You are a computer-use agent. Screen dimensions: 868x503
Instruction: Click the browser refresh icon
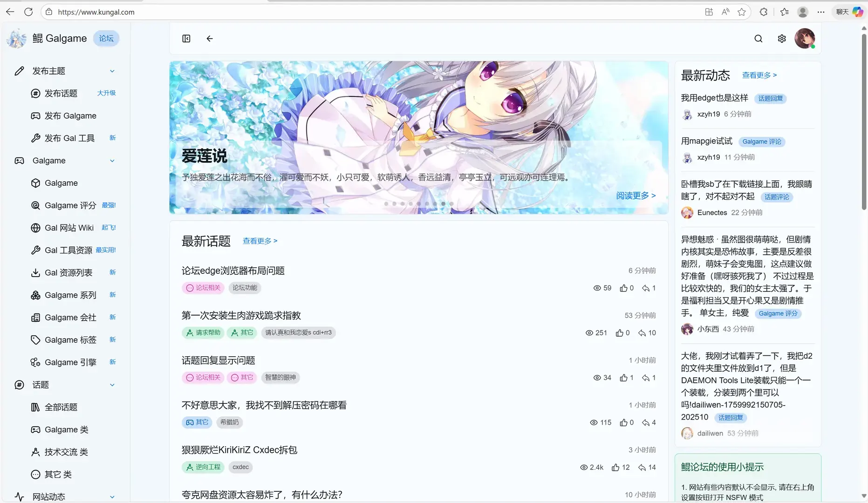28,12
